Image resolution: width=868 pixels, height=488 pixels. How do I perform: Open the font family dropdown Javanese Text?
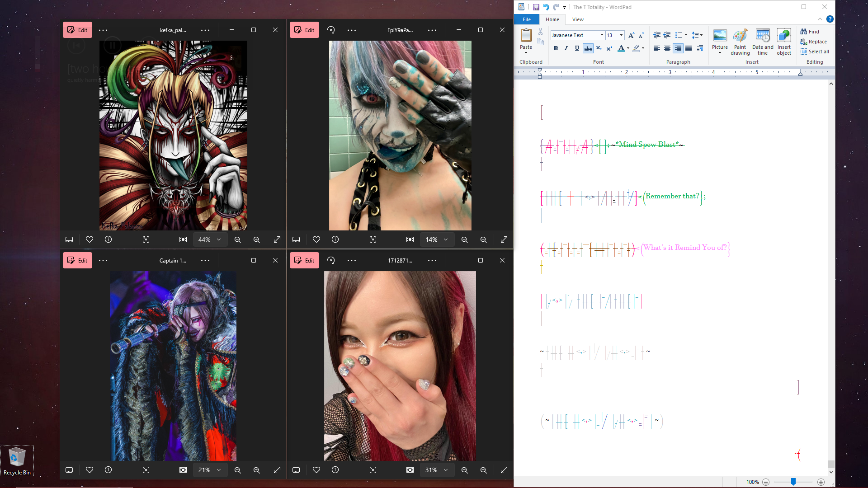point(602,35)
